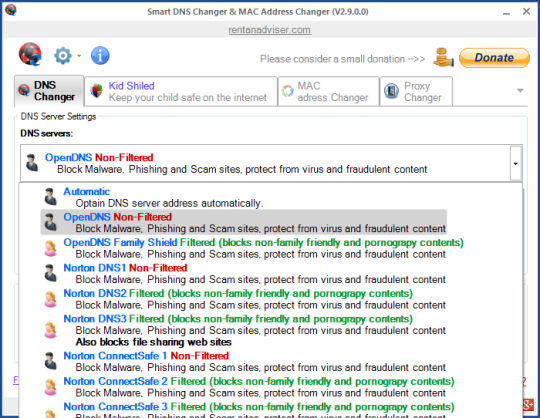Image resolution: width=540 pixels, height=418 pixels.
Task: Choose Norton ConnectSafe 2 Filtered entry
Action: click(249, 387)
